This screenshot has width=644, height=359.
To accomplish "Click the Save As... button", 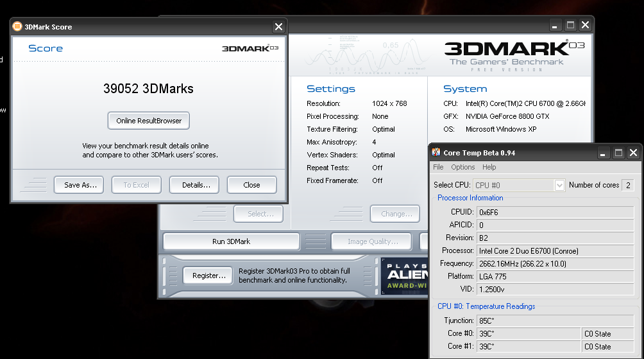I will pyautogui.click(x=79, y=185).
